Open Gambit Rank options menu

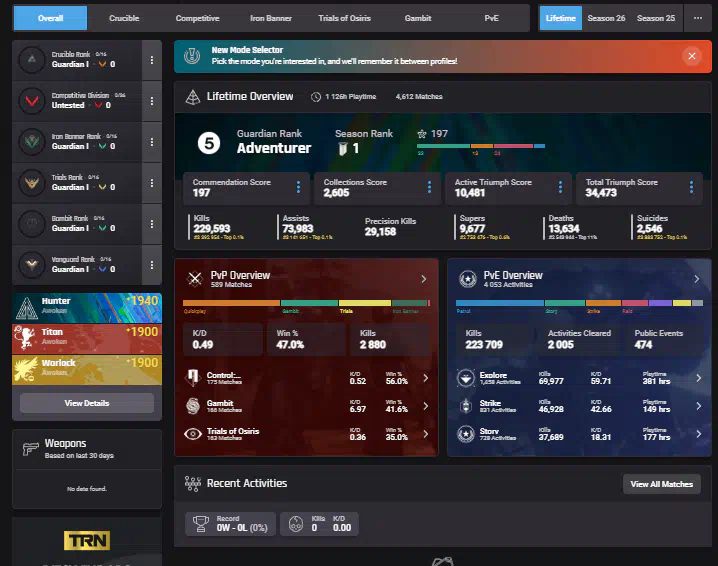(152, 224)
